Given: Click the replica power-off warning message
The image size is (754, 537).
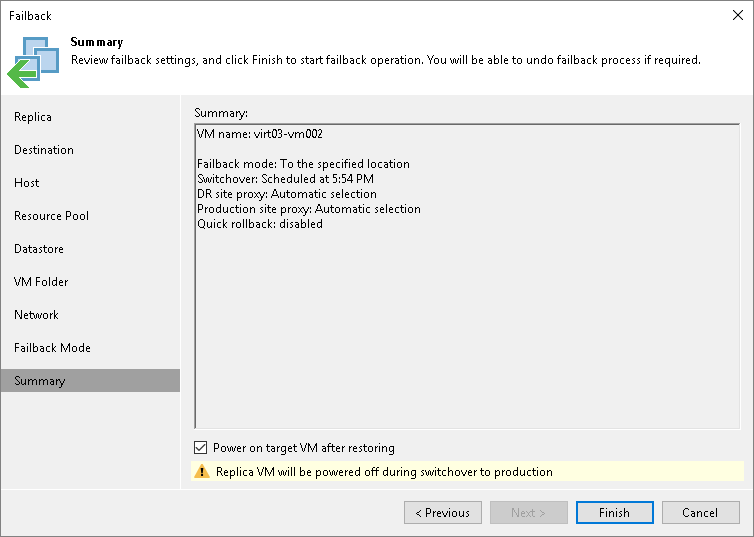Looking at the screenshot, I should 383,472.
